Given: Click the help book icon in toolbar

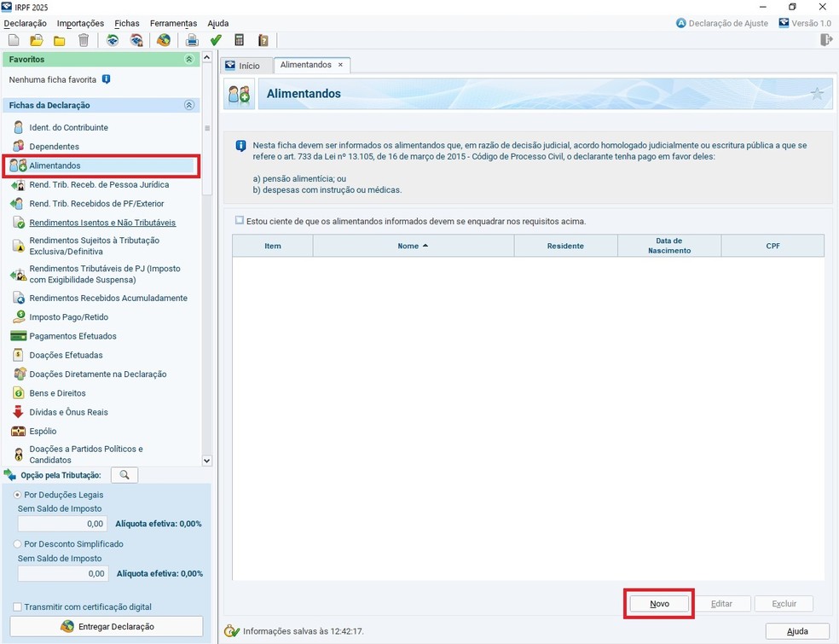Looking at the screenshot, I should [x=263, y=40].
